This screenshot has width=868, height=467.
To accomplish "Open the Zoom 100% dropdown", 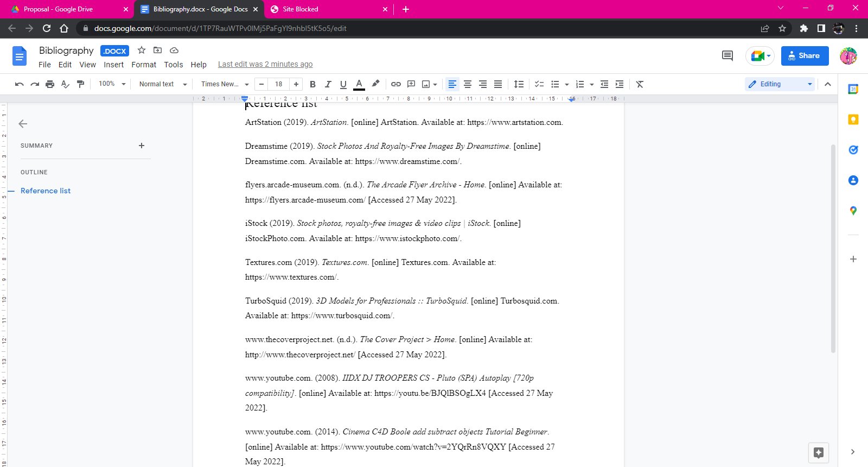I will [112, 84].
